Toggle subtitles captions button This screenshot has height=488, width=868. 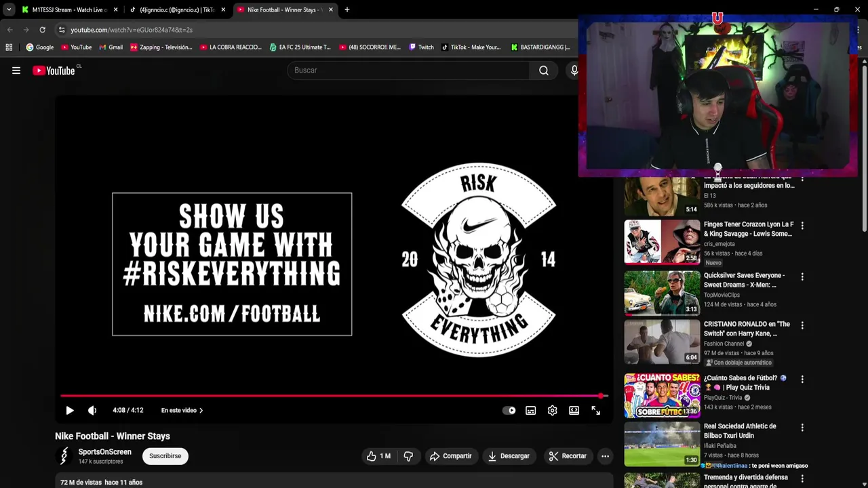[x=530, y=410]
